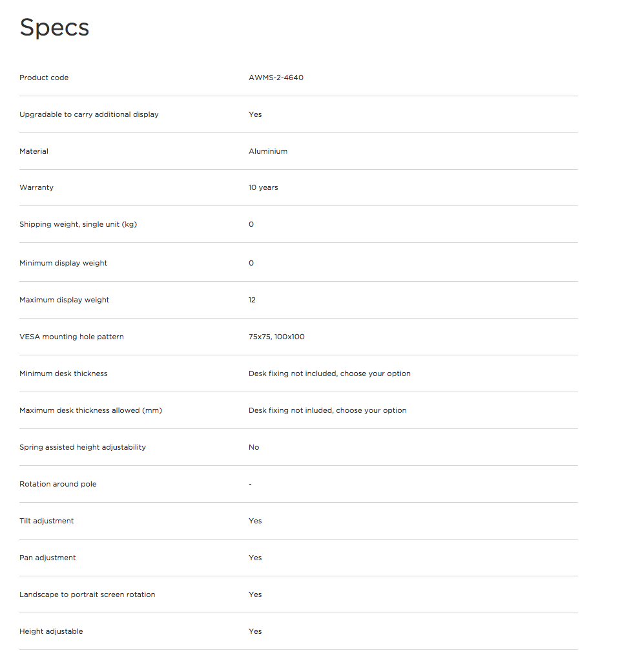Click the Rotation around pole label
Viewport: 620px width, 672px height.
click(58, 484)
